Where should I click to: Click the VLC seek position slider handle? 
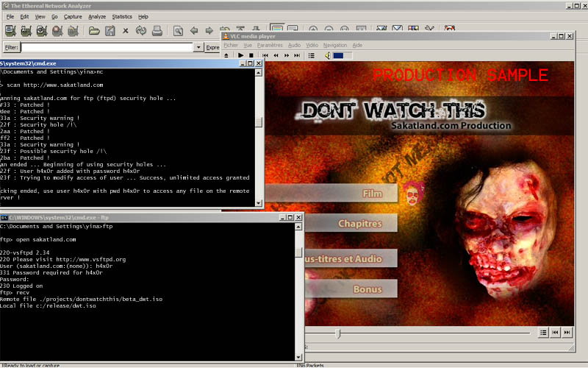tap(337, 333)
